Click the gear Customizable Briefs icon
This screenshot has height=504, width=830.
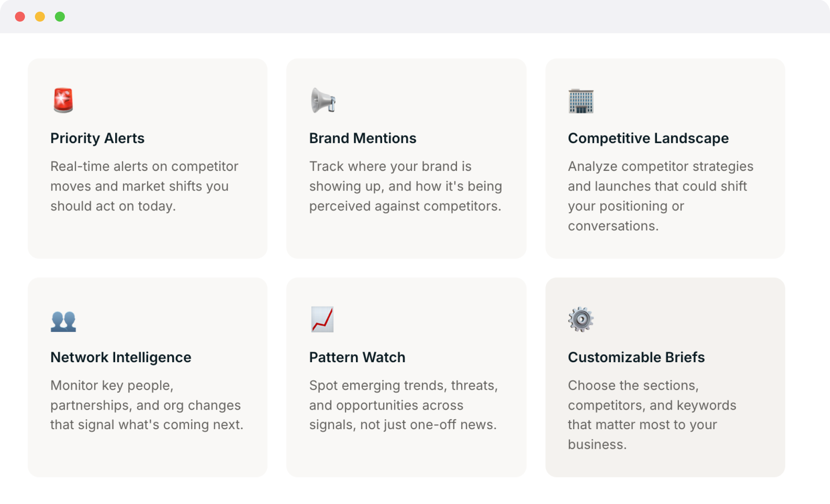(581, 319)
